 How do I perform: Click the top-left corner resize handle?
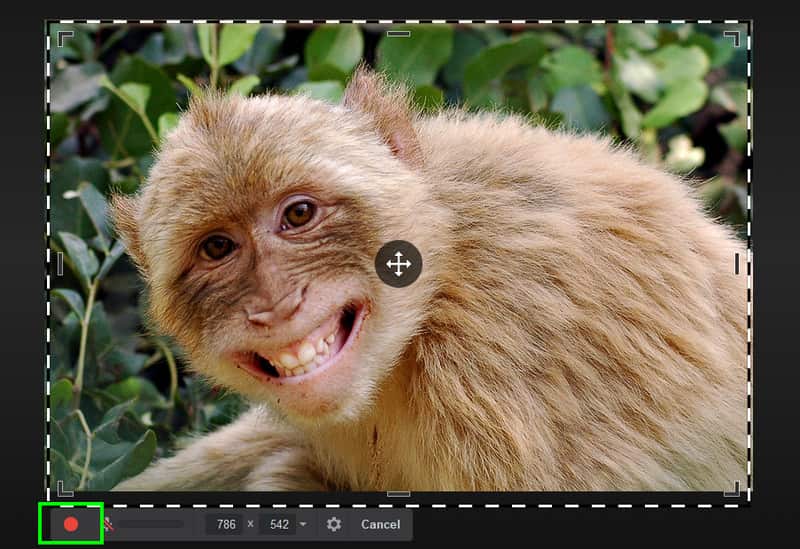(x=64, y=38)
